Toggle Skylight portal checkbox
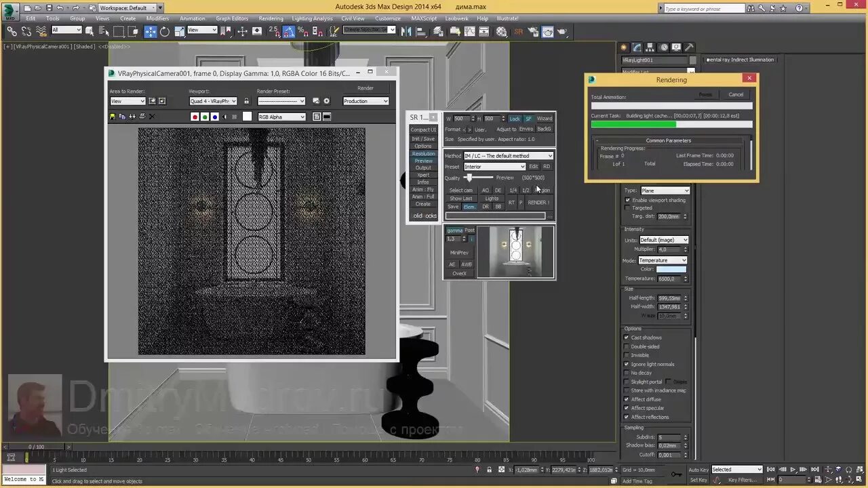Image resolution: width=868 pixels, height=488 pixels. click(x=627, y=382)
